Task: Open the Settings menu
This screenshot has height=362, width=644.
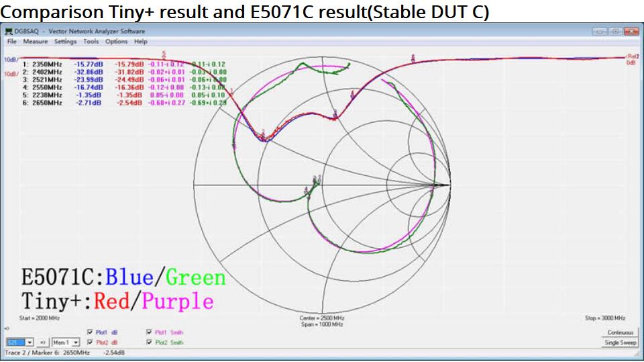Action: (x=65, y=42)
